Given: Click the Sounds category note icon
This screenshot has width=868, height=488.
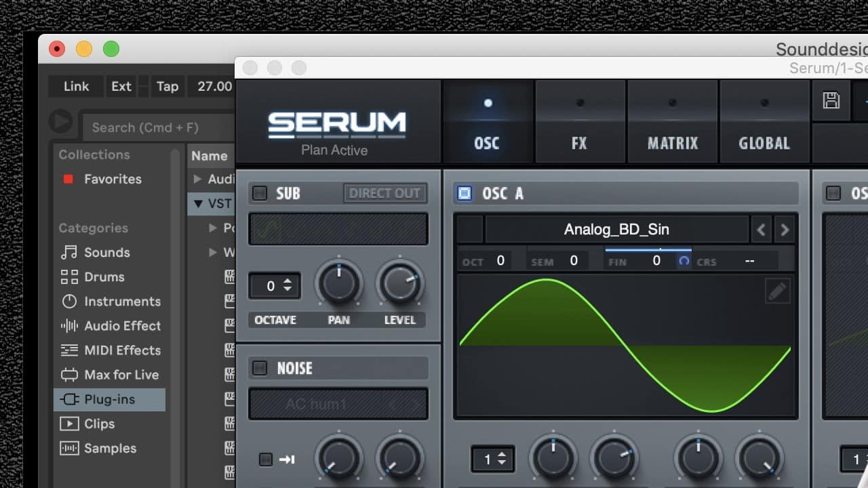Looking at the screenshot, I should [68, 252].
